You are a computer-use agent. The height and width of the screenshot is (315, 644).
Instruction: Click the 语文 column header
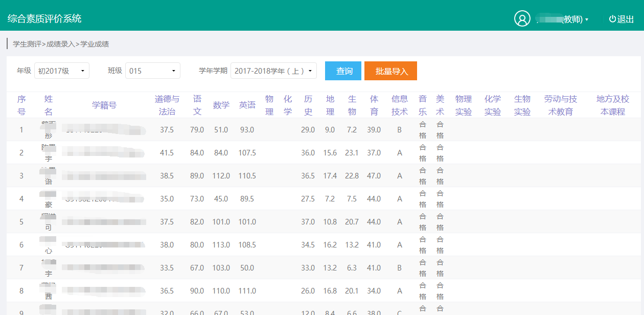[197, 104]
